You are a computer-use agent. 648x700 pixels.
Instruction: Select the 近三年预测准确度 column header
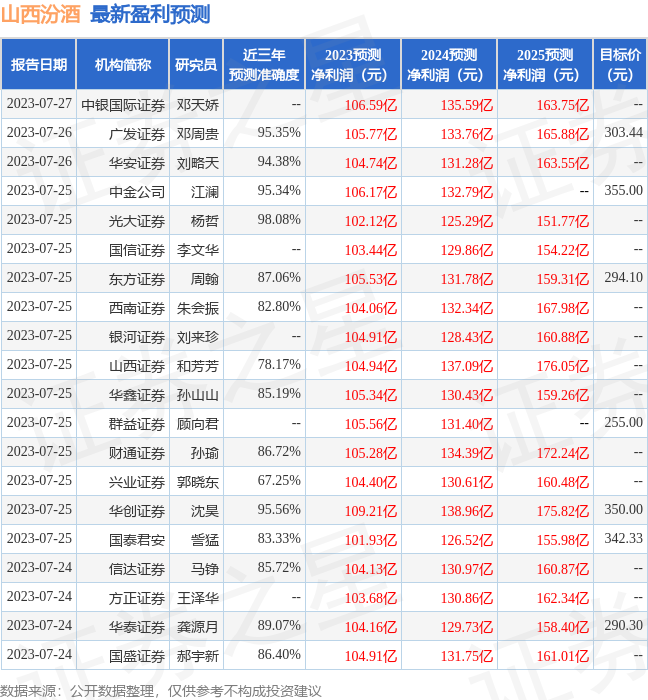coord(264,64)
